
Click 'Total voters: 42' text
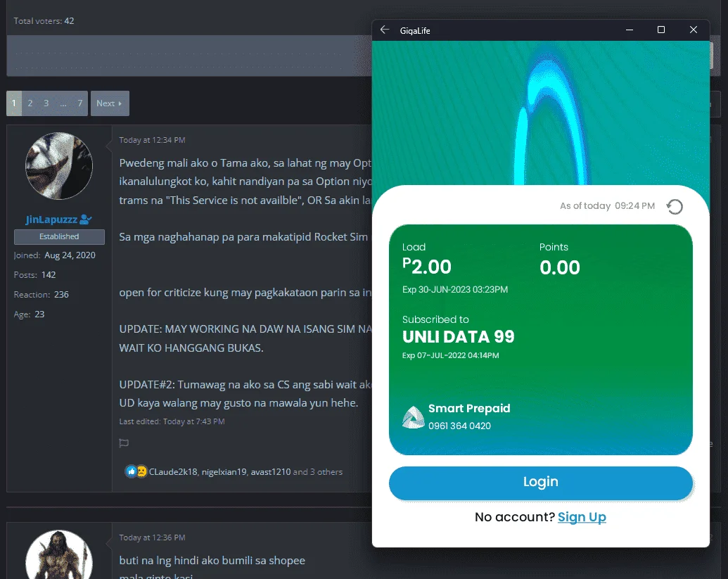(x=44, y=21)
